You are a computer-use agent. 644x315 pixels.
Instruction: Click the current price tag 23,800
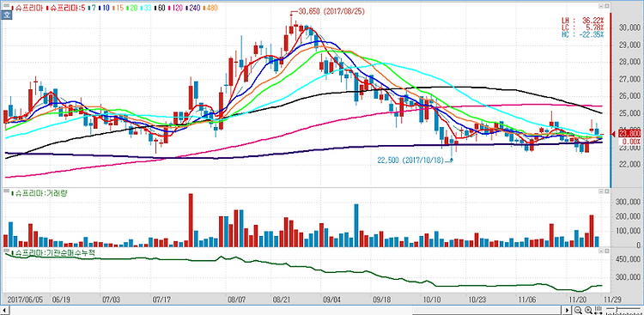(x=629, y=133)
